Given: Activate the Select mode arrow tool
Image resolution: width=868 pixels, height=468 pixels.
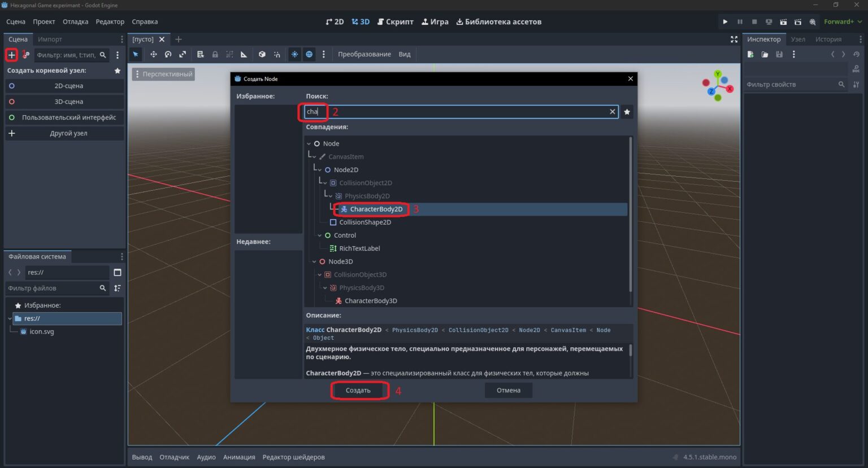Looking at the screenshot, I should pos(136,54).
